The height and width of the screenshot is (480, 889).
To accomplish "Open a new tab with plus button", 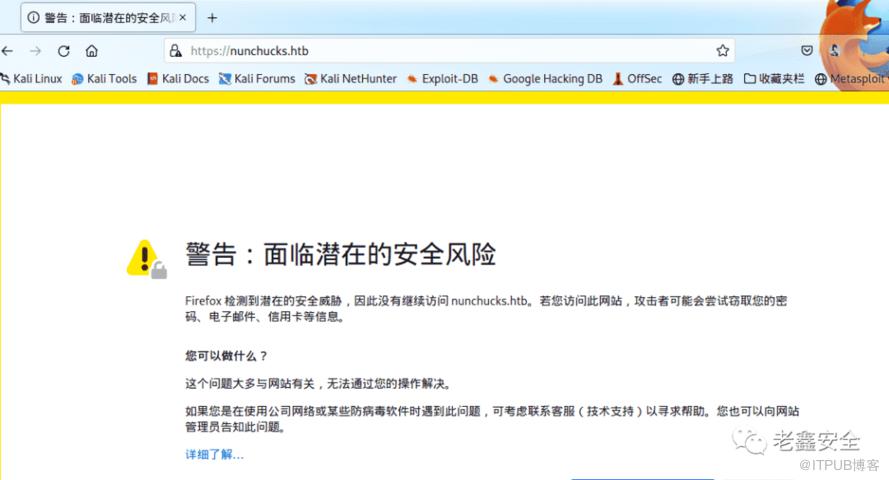I will click(x=212, y=18).
